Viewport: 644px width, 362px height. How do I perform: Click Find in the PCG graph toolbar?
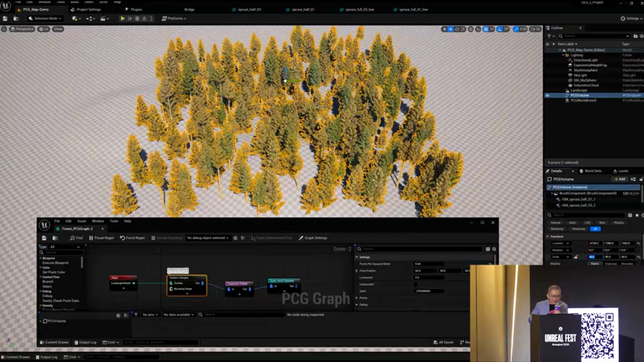pos(76,238)
